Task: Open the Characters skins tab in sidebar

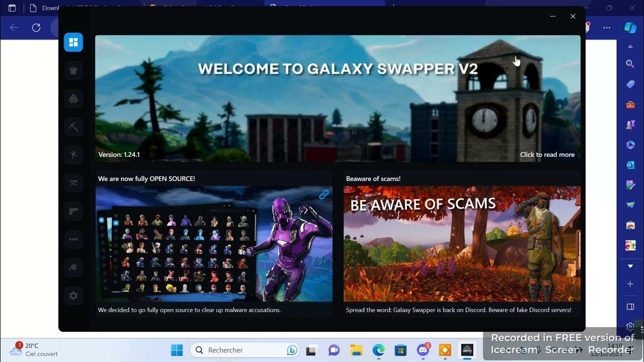Action: (x=73, y=70)
